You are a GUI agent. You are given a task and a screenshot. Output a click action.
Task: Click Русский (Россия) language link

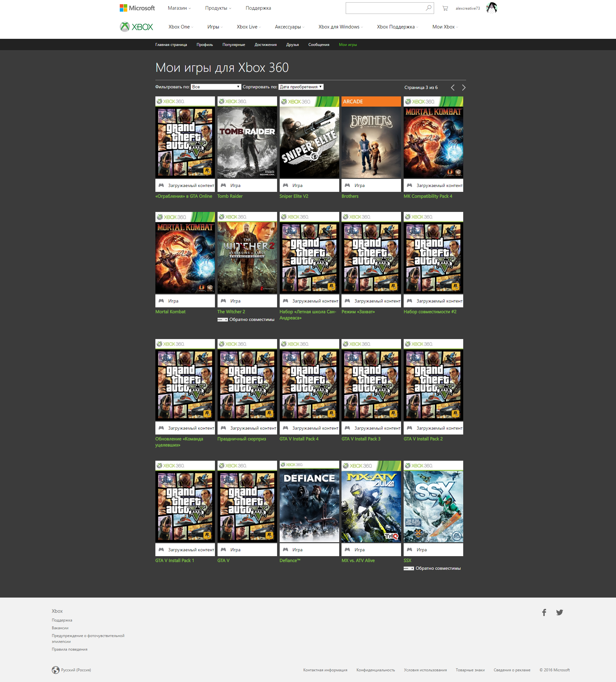click(76, 670)
